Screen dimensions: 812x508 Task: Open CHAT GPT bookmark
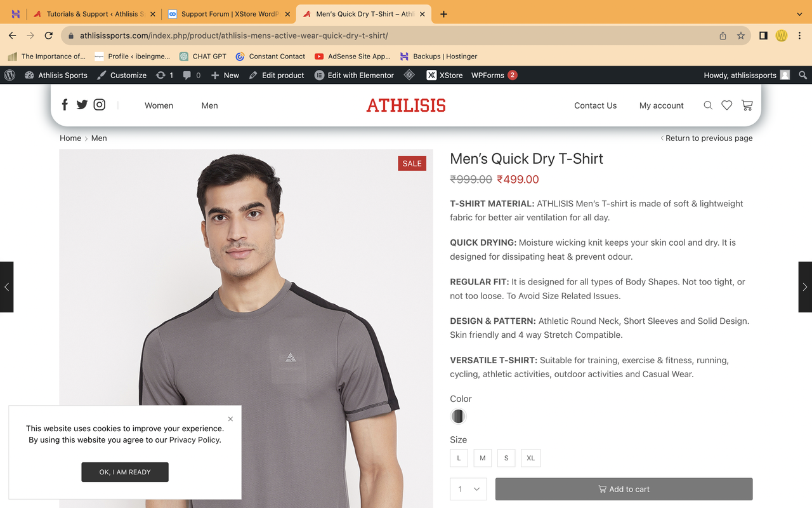click(203, 56)
